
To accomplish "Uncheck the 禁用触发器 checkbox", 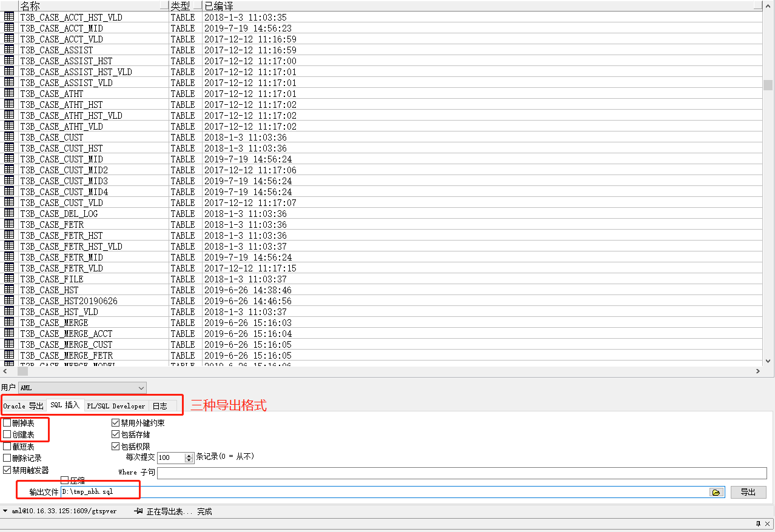I will 5,469.
